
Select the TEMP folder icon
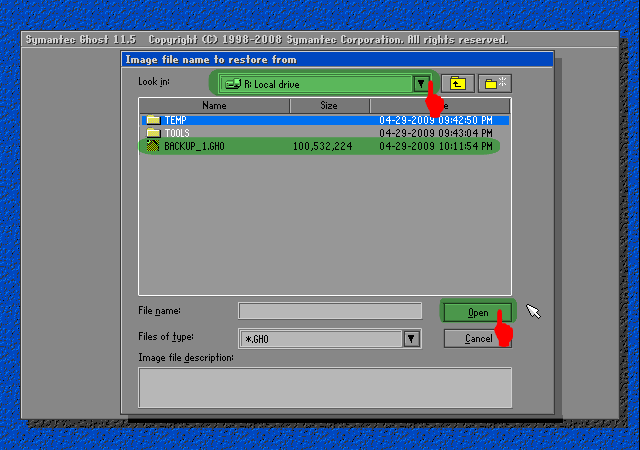click(153, 120)
